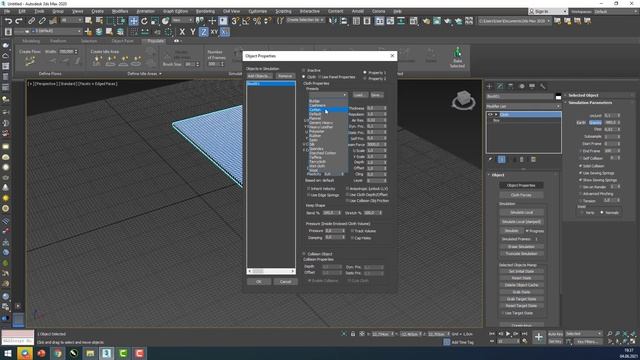Click the Pressure value input field
640x360 pixels.
(x=333, y=231)
